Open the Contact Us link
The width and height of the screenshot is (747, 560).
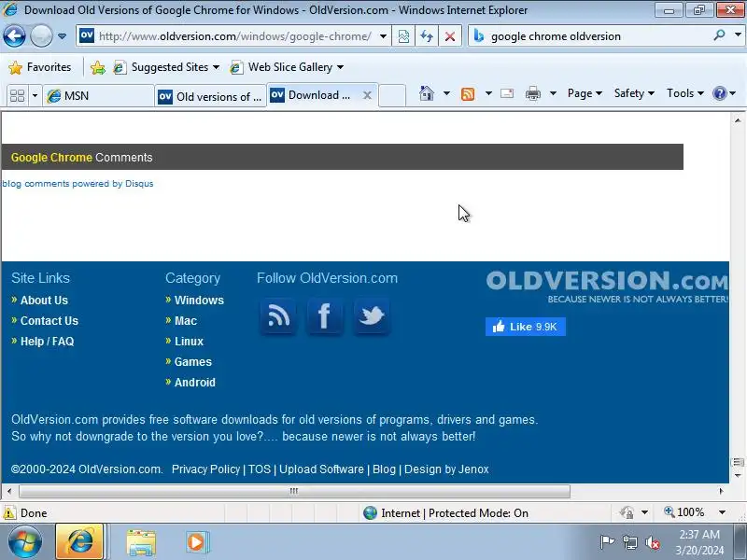49,320
